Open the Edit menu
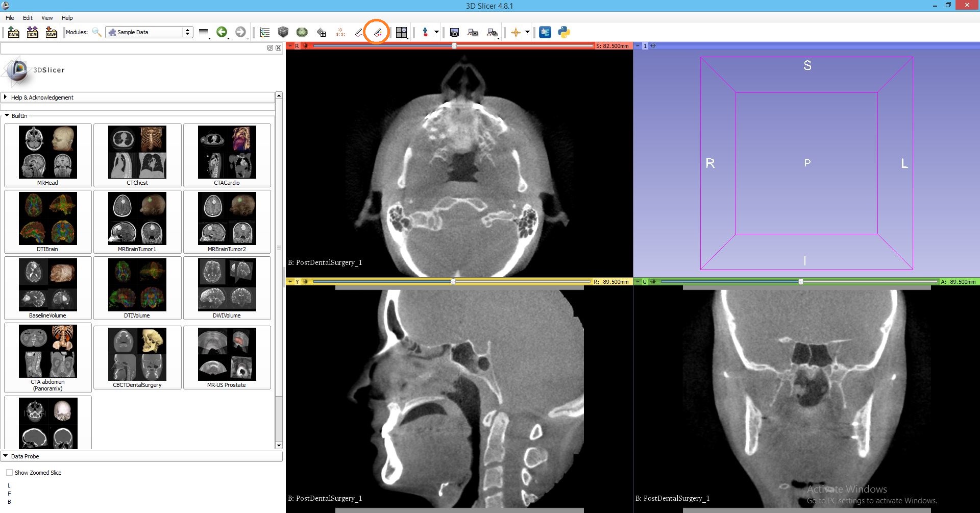This screenshot has height=513, width=980. pos(28,18)
